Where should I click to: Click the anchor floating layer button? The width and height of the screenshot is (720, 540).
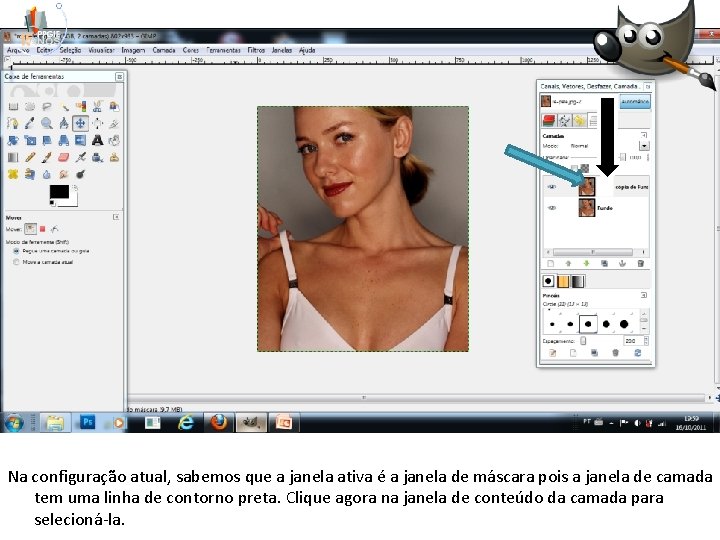[x=623, y=264]
